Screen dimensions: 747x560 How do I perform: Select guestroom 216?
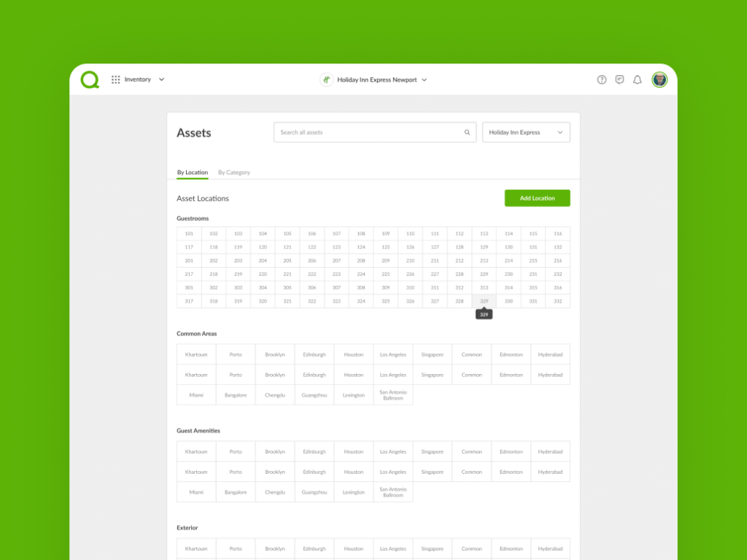(x=558, y=260)
